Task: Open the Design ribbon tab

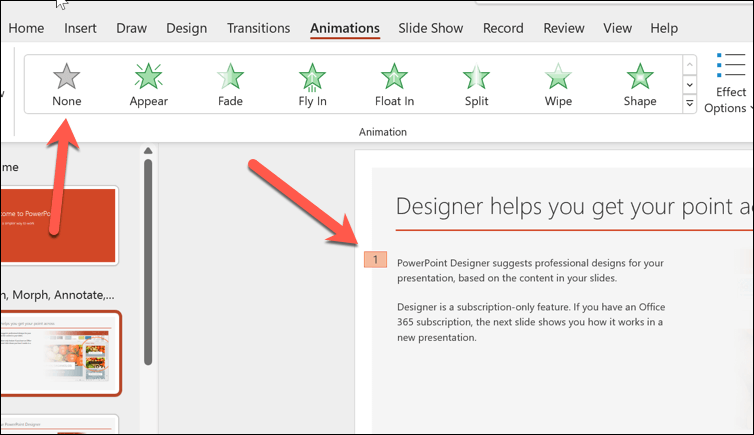Action: (187, 28)
